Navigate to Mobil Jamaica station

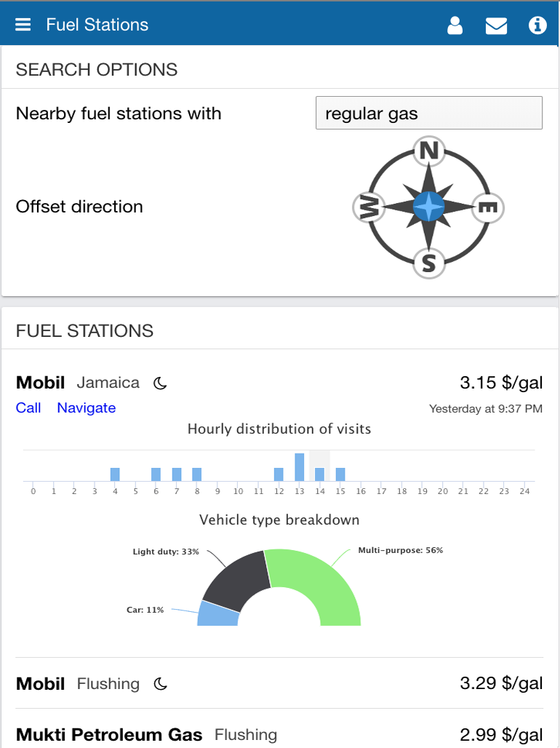click(x=87, y=408)
